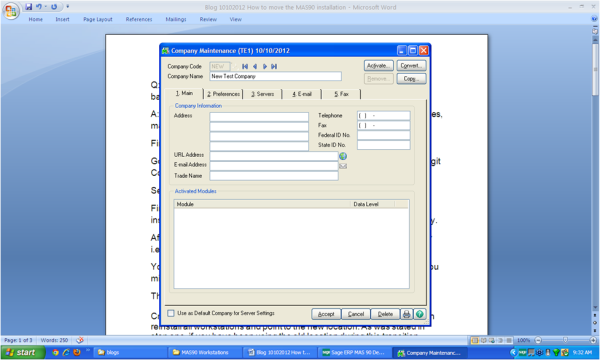
Task: Click the envelope icon beside E-mail Address
Action: click(343, 166)
